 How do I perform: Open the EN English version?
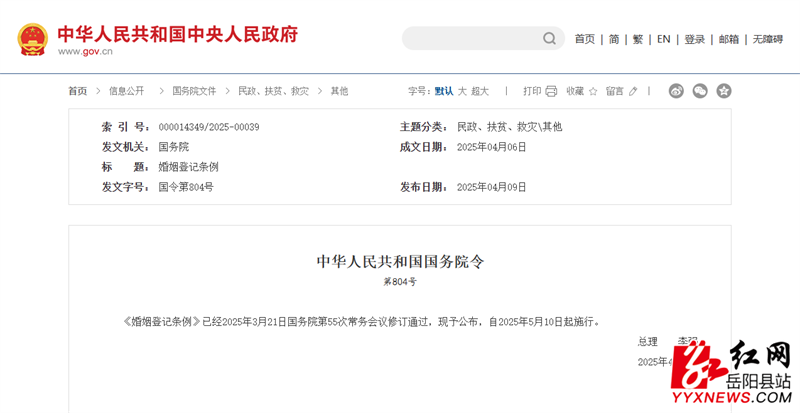[x=663, y=39]
